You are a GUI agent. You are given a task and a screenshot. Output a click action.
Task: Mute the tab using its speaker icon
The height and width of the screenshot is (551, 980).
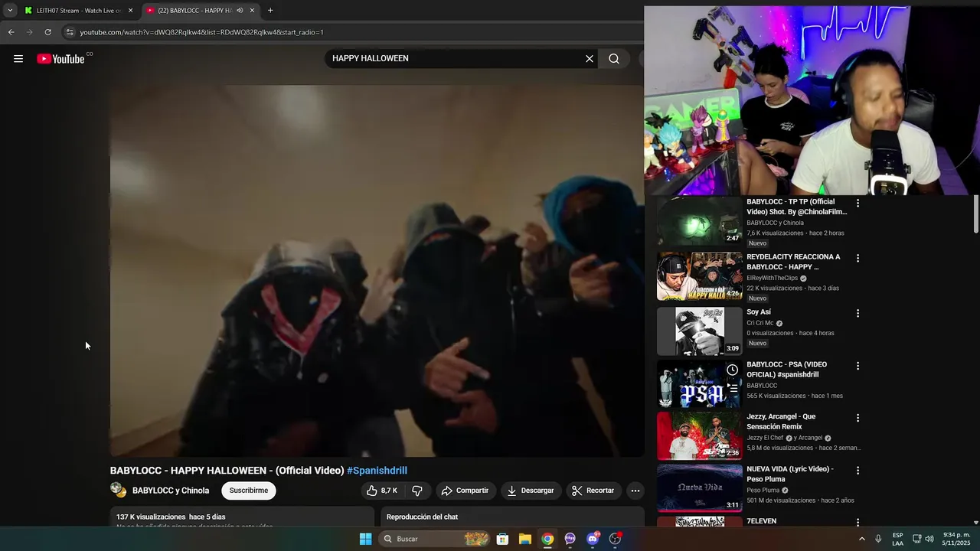pos(240,11)
